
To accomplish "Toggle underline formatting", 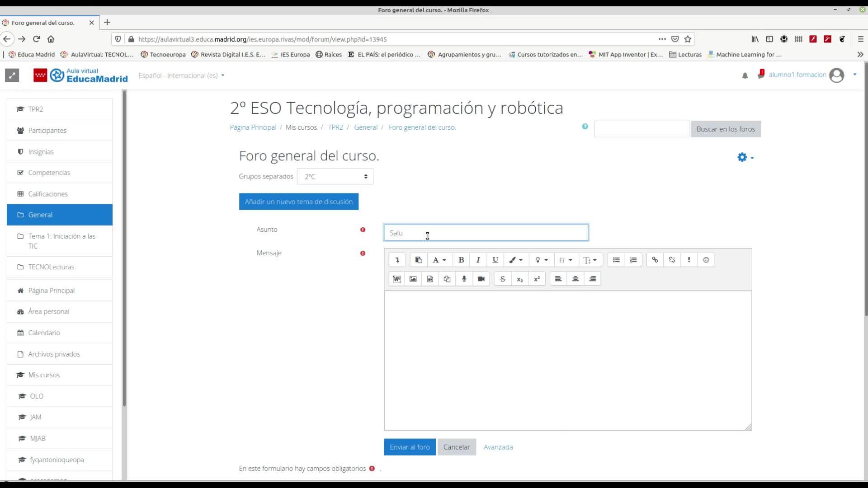I will [x=495, y=260].
